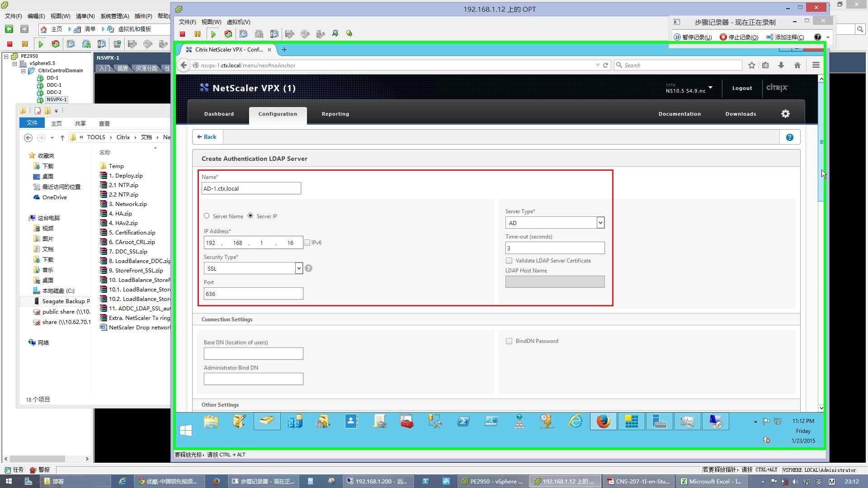This screenshot has height=488, width=868.
Task: Launch Firefox from the guest taskbar
Action: [603, 422]
